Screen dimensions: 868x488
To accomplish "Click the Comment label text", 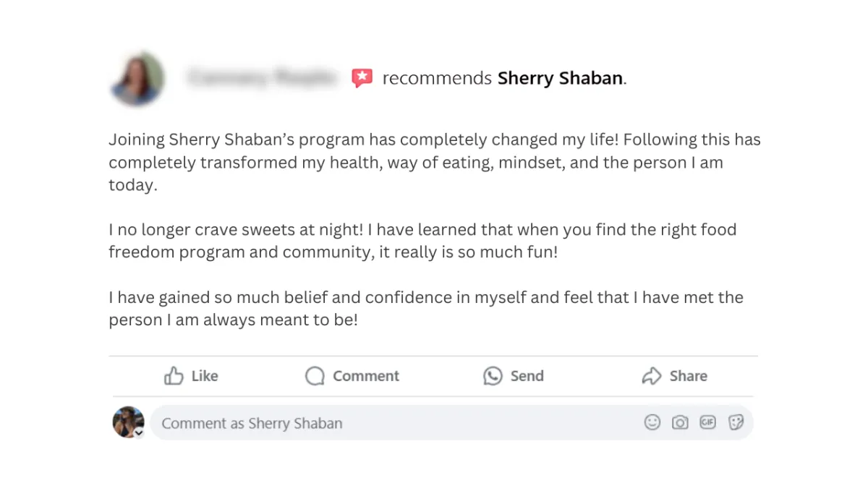I will pos(366,376).
